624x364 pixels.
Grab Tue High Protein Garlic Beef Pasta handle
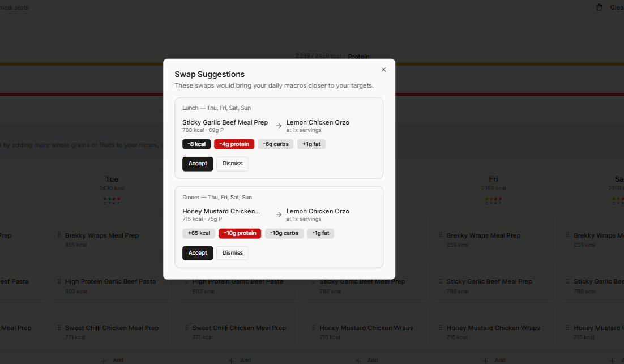pyautogui.click(x=59, y=281)
